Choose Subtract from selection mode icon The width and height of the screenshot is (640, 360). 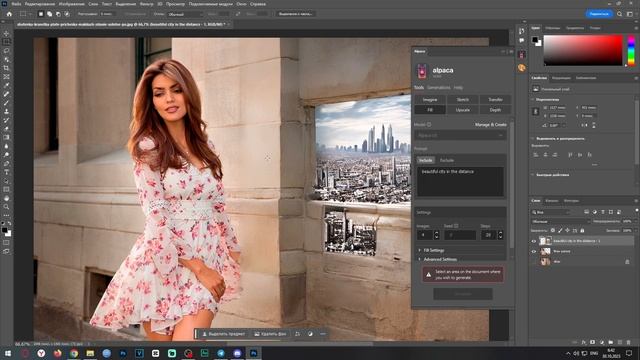(58, 14)
